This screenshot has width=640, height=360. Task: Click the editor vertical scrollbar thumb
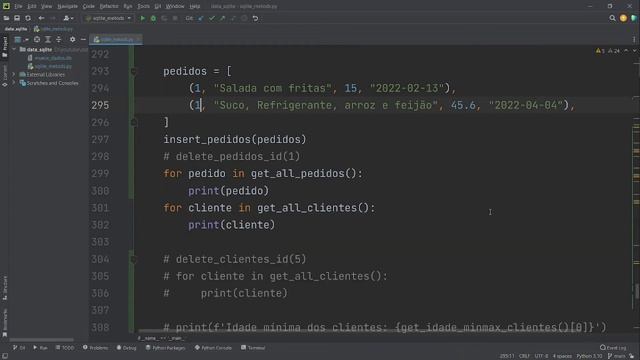(637, 291)
